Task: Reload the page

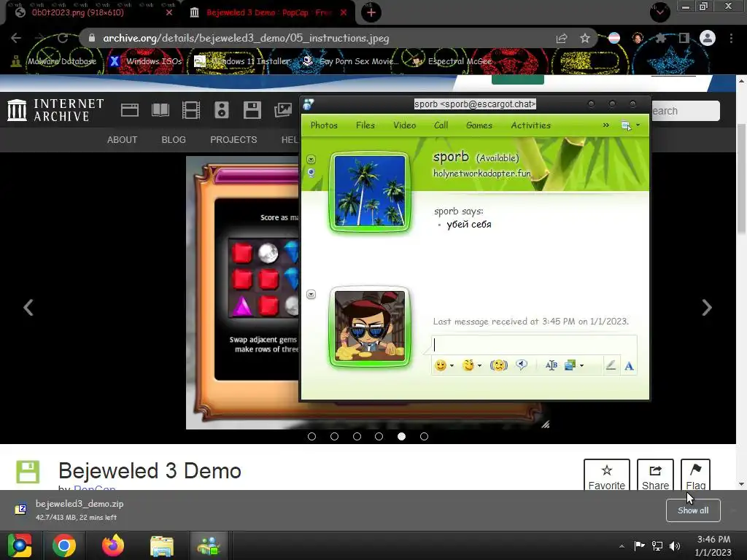Action: pyautogui.click(x=63, y=38)
